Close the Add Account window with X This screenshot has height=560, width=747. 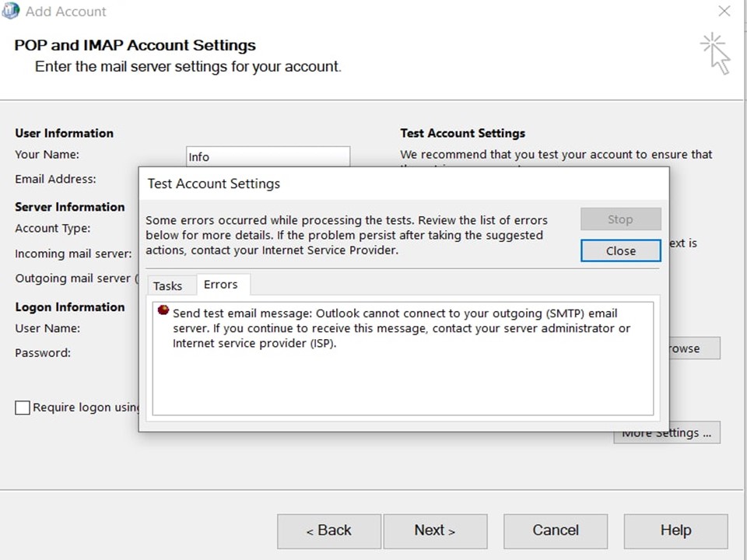click(724, 12)
